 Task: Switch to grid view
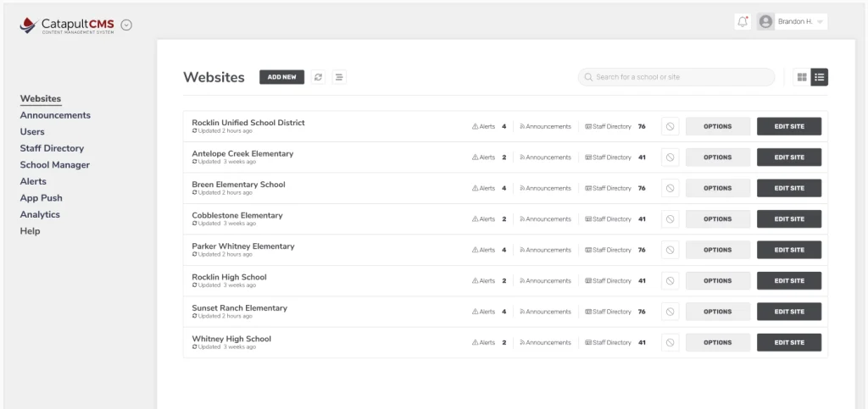[802, 77]
